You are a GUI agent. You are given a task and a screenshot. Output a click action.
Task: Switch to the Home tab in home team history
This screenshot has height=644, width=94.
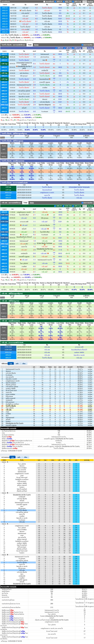36,45
